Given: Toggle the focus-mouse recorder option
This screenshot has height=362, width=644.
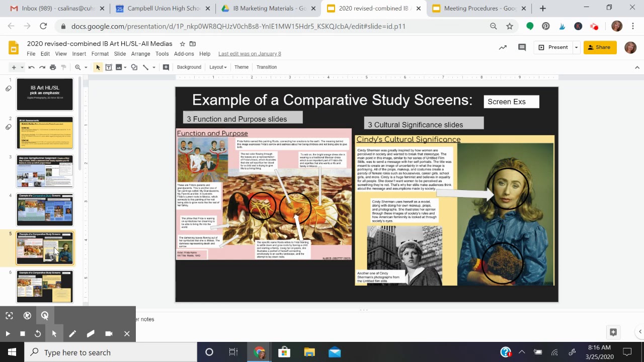Looking at the screenshot, I should point(9,315).
